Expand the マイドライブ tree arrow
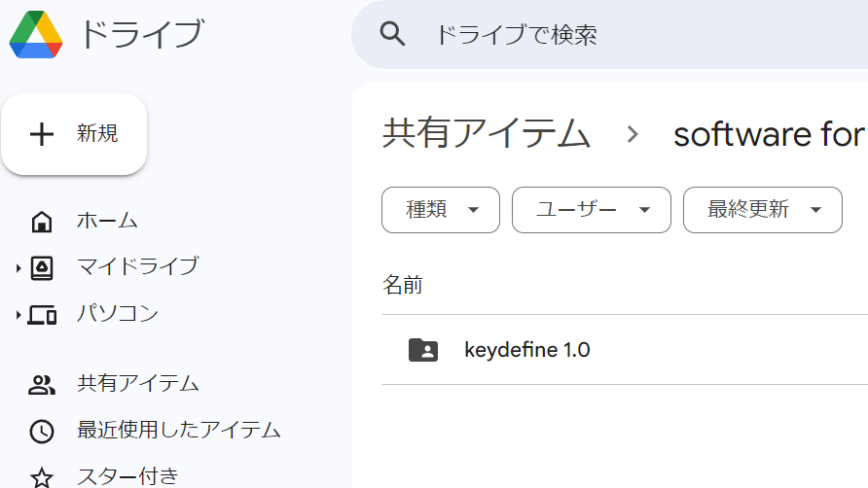Screen dimensions: 868x488 (x=18, y=268)
